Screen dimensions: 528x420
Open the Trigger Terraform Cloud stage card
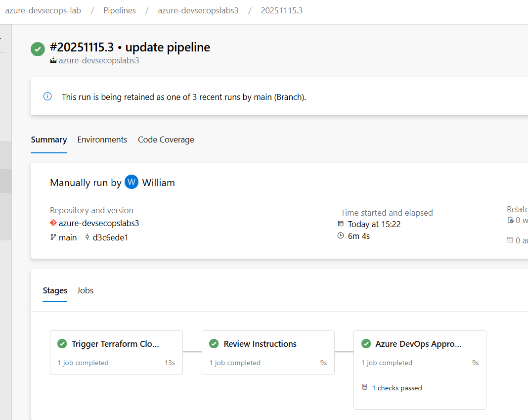(116, 352)
